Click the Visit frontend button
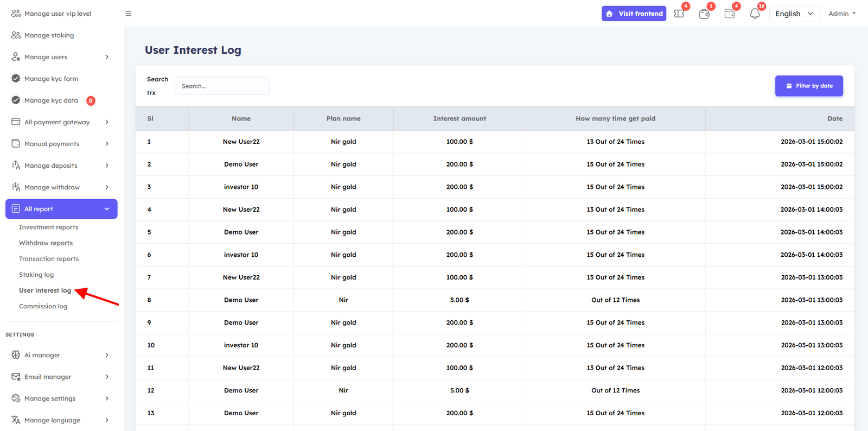This screenshot has width=868, height=431. [634, 14]
